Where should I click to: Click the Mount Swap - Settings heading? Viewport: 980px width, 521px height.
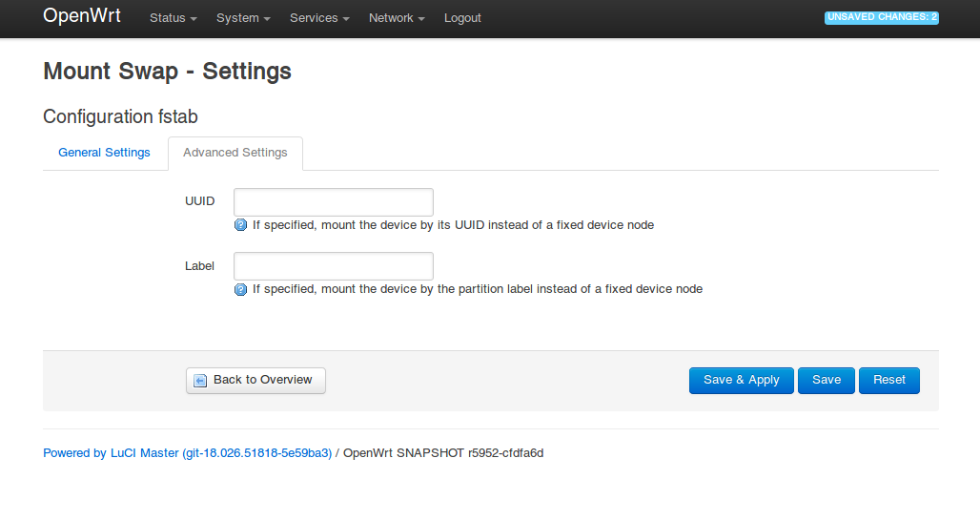pyautogui.click(x=167, y=72)
